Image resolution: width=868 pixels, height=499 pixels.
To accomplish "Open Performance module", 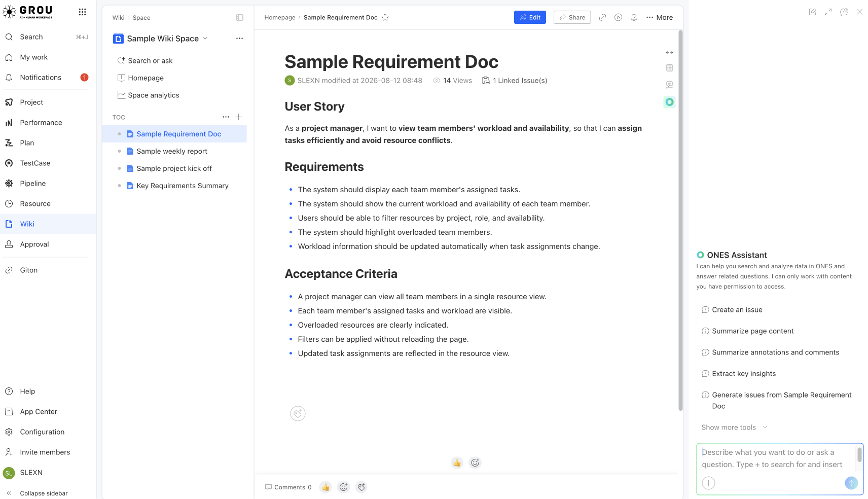I will click(48, 123).
